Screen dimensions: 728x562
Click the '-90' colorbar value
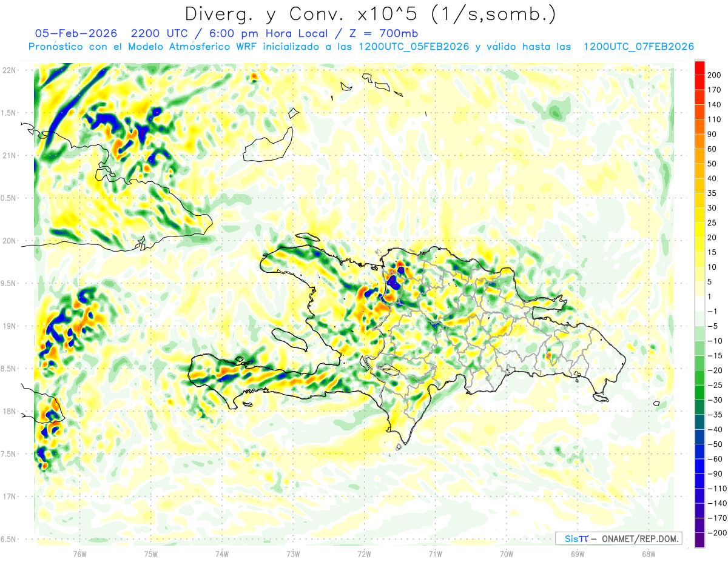pyautogui.click(x=715, y=474)
